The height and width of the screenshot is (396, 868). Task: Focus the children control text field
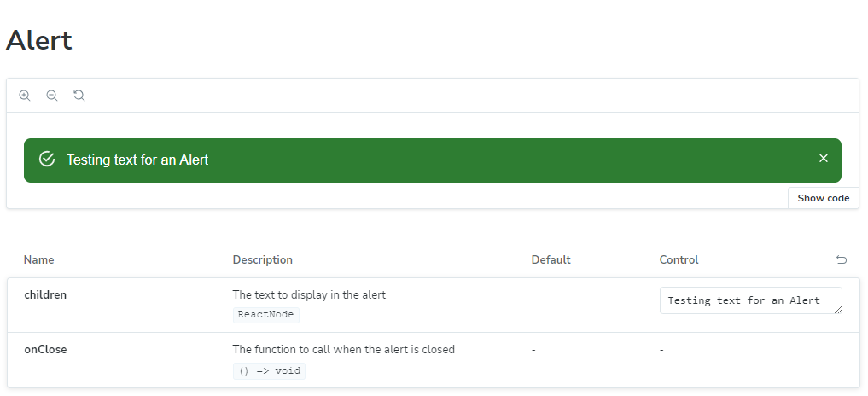coord(744,300)
